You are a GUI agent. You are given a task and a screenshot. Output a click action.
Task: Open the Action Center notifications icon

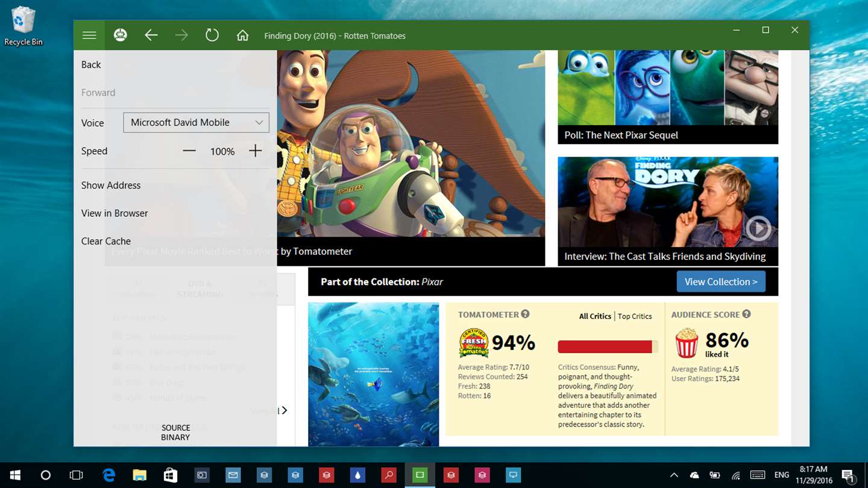pos(848,475)
